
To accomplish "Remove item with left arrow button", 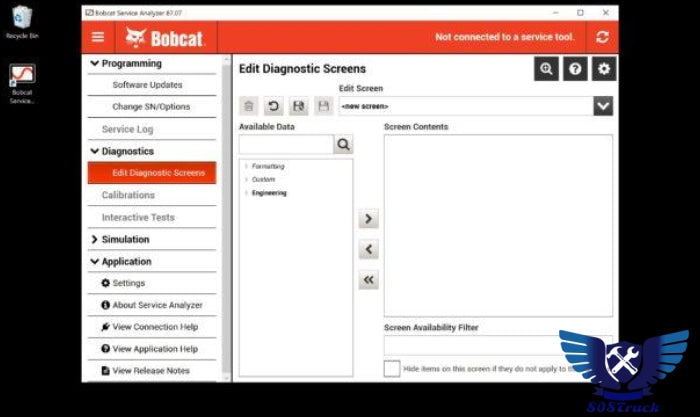I will (x=369, y=250).
